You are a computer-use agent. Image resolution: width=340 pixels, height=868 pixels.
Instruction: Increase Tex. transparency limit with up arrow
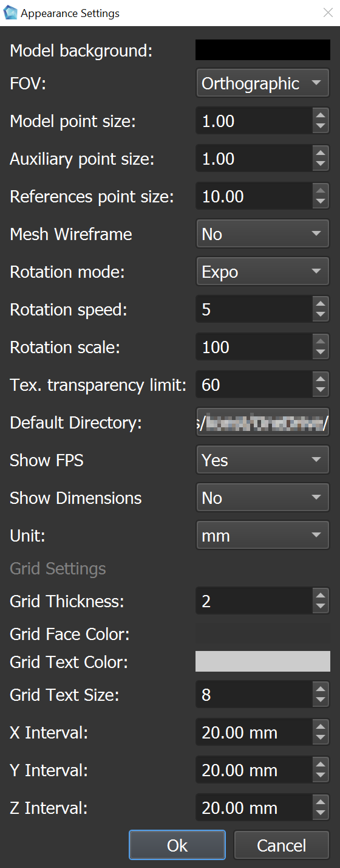[321, 379]
